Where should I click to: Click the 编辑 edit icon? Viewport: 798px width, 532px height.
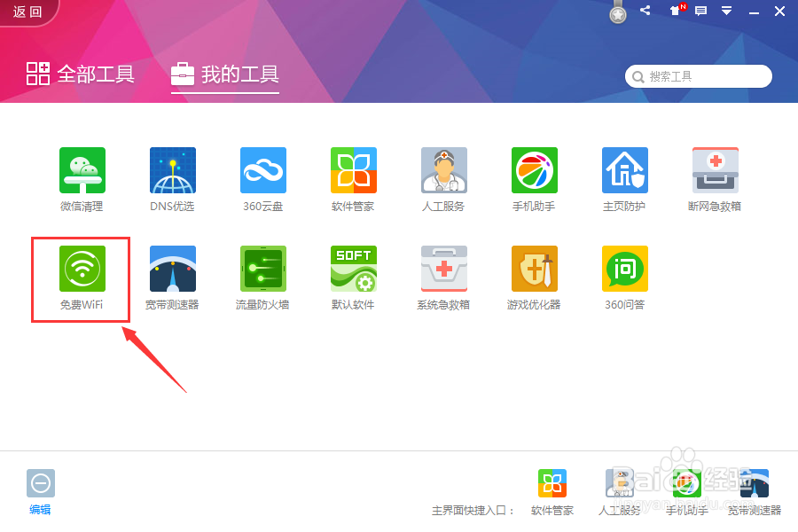41,483
